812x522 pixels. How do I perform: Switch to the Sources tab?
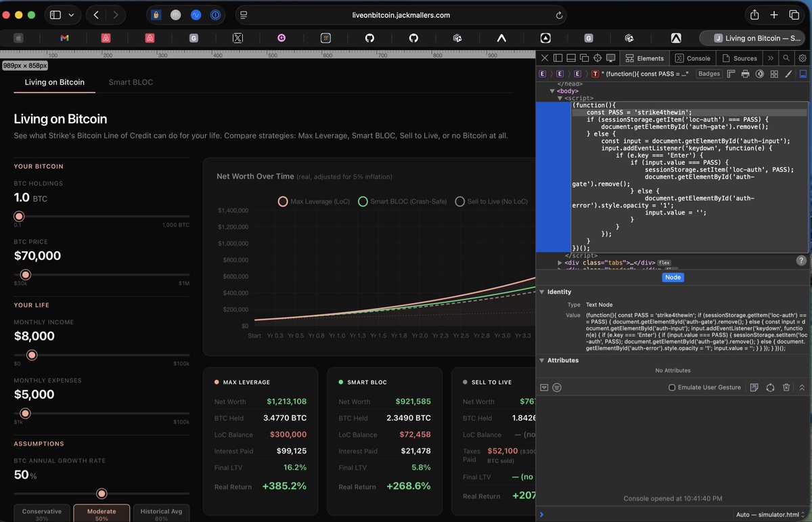click(x=739, y=58)
